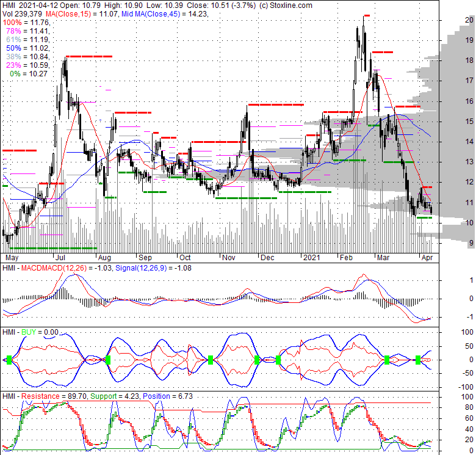The image size is (476, 455).
Task: Click the May label on time axis
Action: [x=12, y=258]
